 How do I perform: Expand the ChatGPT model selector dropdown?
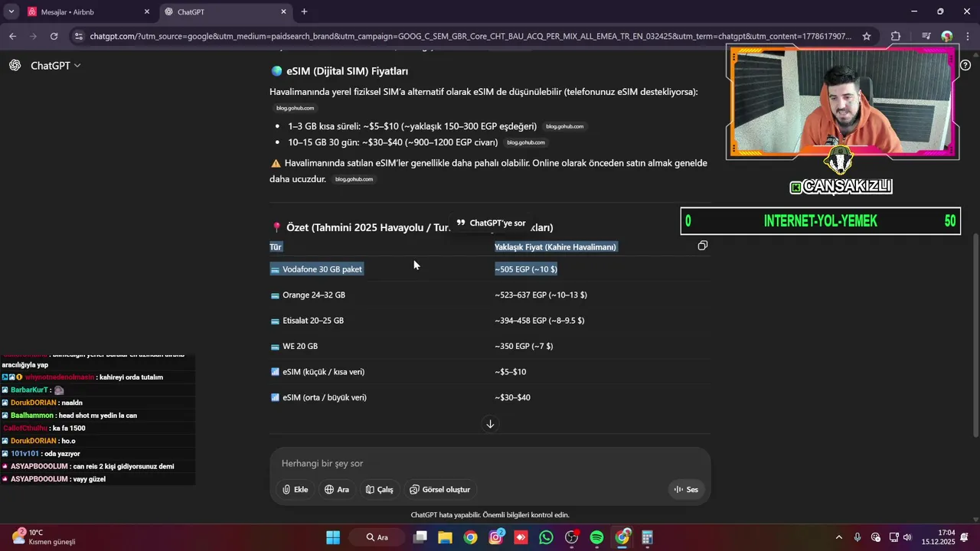(56, 66)
